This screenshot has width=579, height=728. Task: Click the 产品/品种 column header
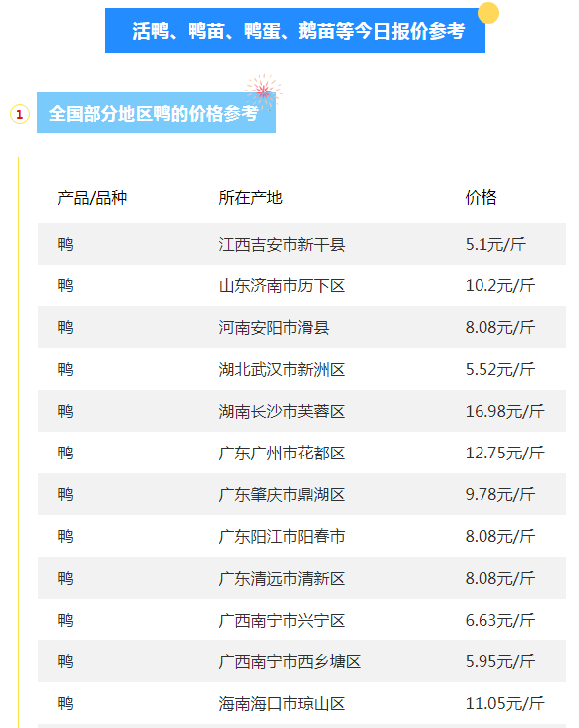[x=92, y=198]
